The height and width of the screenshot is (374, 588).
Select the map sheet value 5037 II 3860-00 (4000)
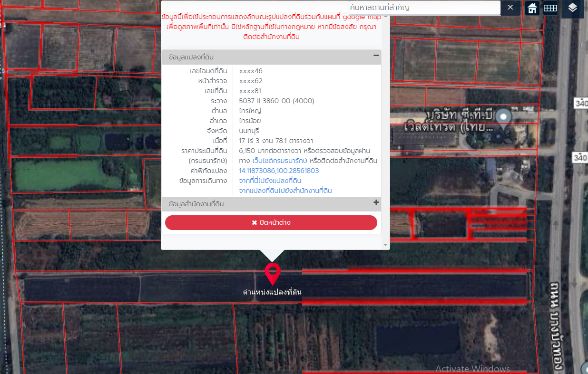coord(276,101)
